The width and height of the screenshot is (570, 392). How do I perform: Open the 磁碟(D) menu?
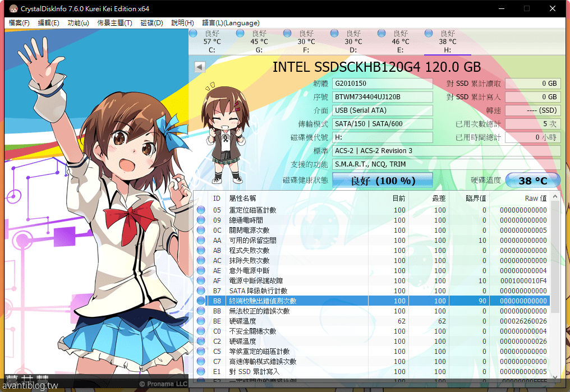[x=151, y=23]
